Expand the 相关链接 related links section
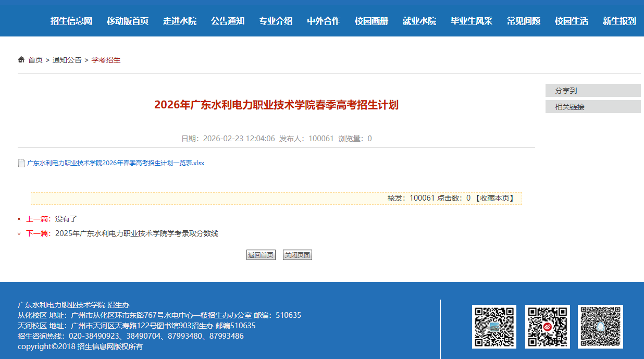644x359 pixels. click(x=593, y=106)
